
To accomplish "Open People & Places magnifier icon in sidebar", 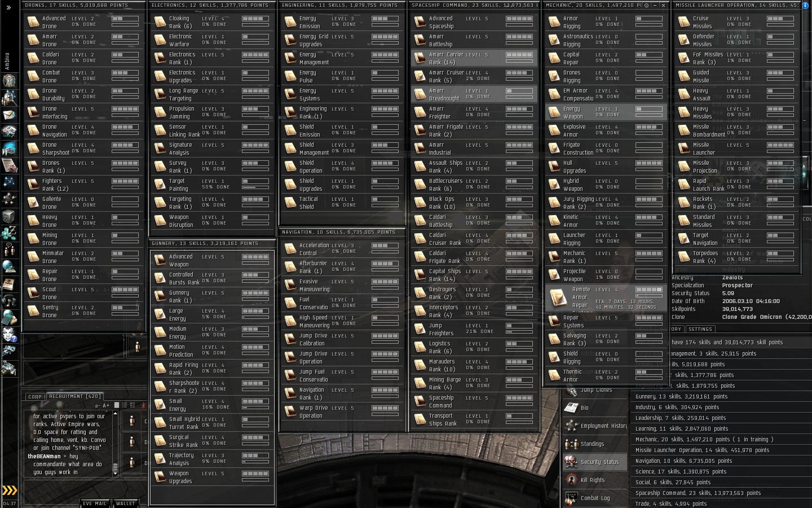I will point(9,98).
